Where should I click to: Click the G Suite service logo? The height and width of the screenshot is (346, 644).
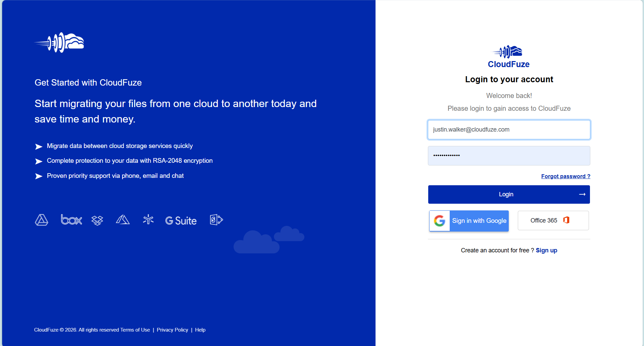tap(181, 220)
